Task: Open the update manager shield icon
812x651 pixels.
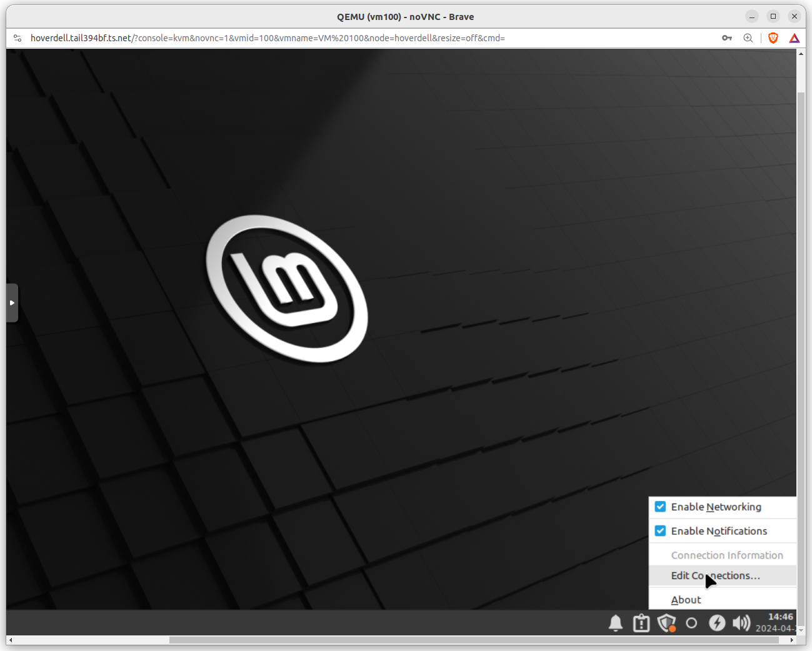Action: tap(667, 623)
